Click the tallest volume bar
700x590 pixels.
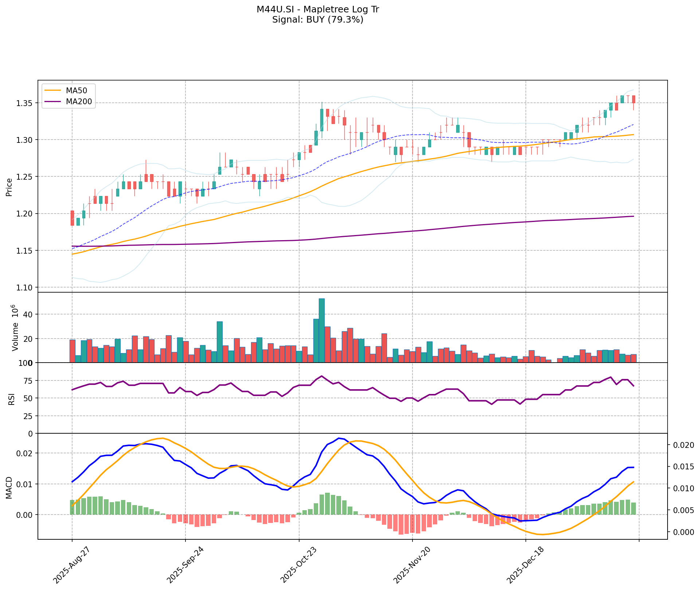pos(322,330)
